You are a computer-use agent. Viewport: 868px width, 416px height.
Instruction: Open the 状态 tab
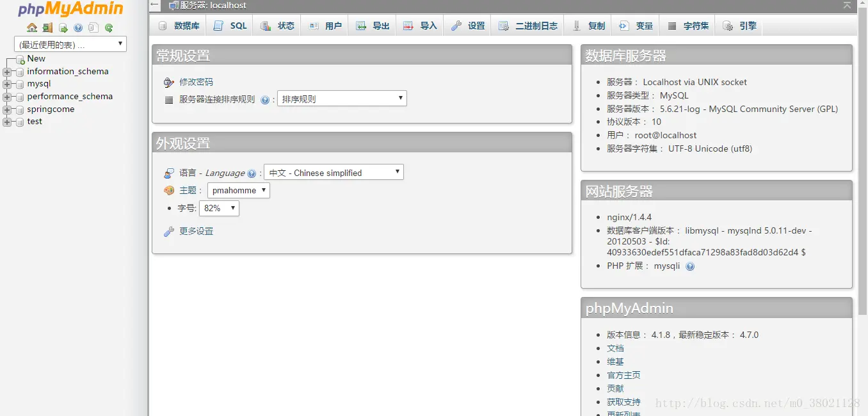click(x=277, y=26)
